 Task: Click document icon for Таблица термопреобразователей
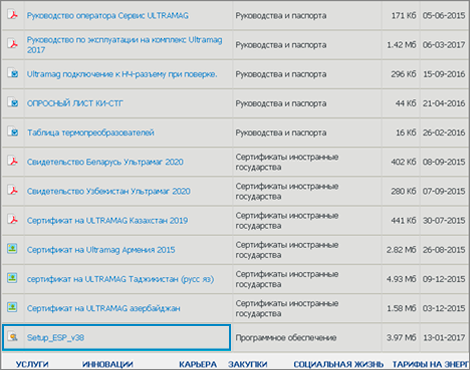13,132
